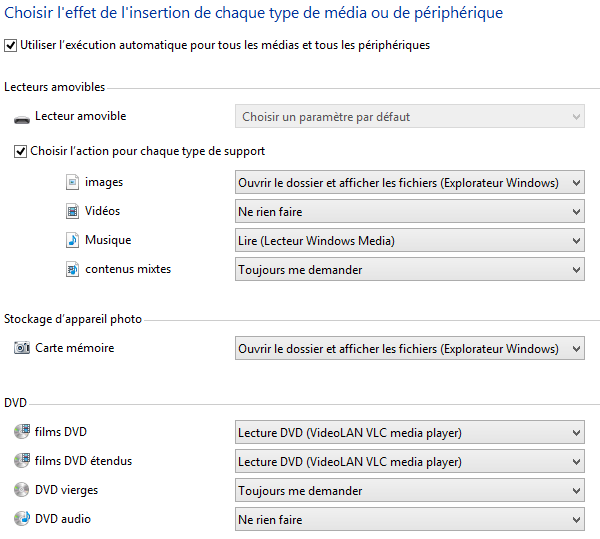
Task: Open the Musique Lecteur Windows Media dropdown
Action: click(410, 240)
